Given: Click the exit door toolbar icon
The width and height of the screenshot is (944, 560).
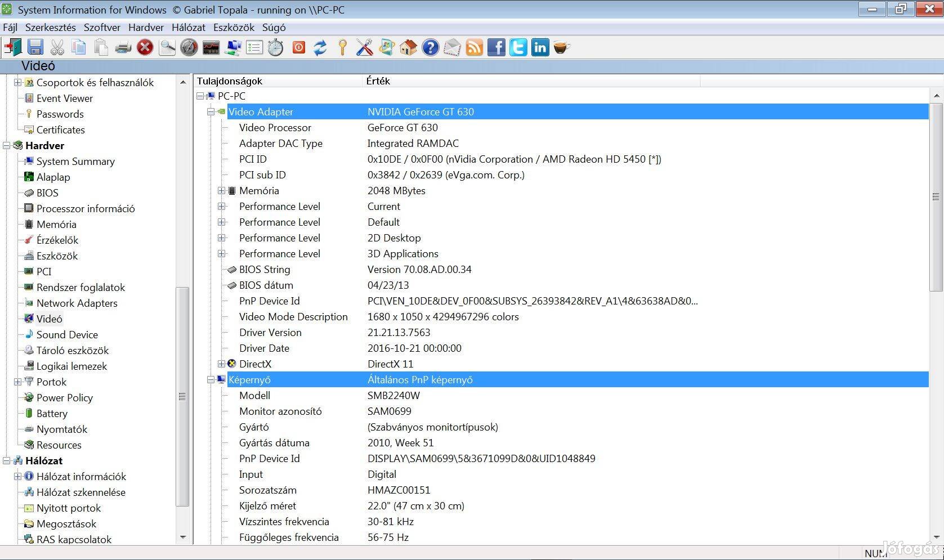Looking at the screenshot, I should (x=12, y=47).
